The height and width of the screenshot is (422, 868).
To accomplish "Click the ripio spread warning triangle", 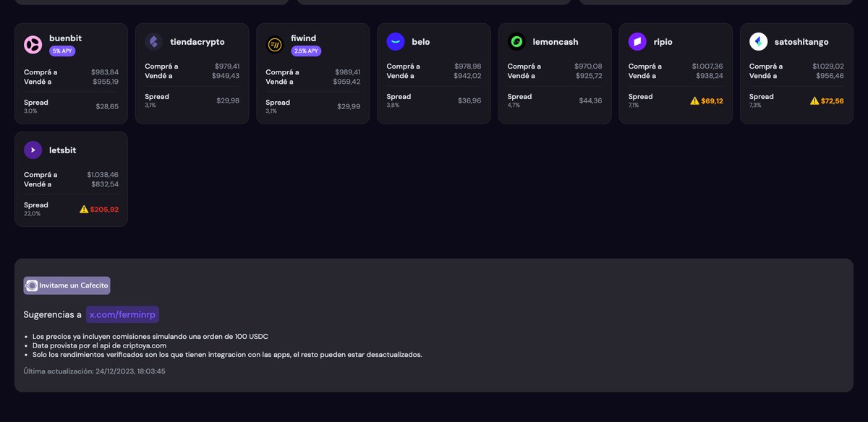I will pos(694,101).
